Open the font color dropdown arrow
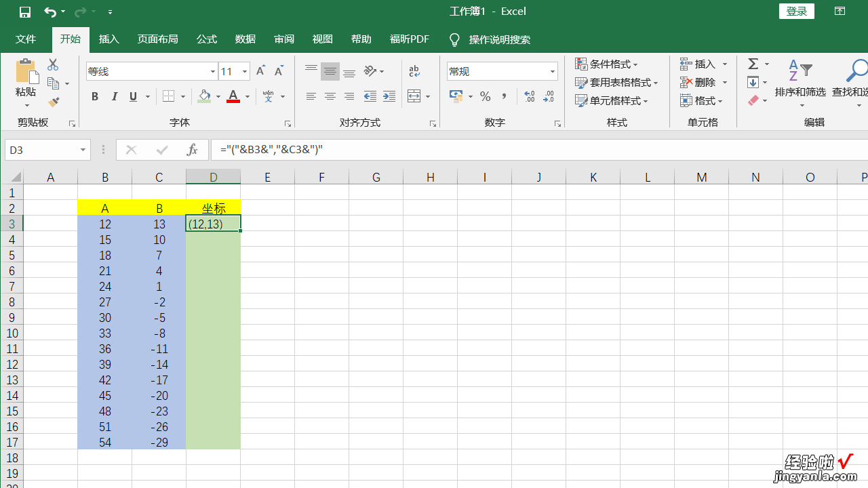This screenshot has height=488, width=868. coord(248,97)
